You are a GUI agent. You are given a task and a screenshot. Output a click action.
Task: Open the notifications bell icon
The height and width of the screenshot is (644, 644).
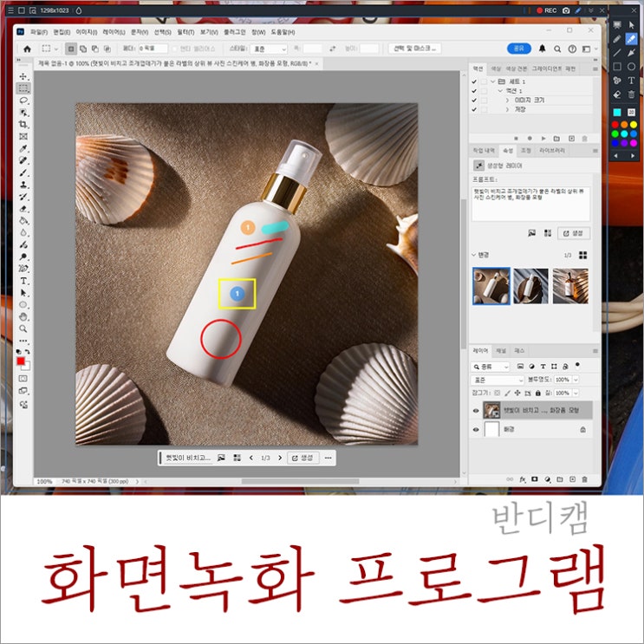[542, 49]
